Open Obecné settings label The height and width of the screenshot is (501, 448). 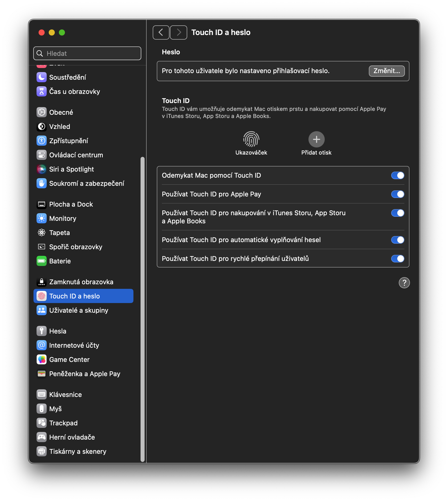(61, 112)
